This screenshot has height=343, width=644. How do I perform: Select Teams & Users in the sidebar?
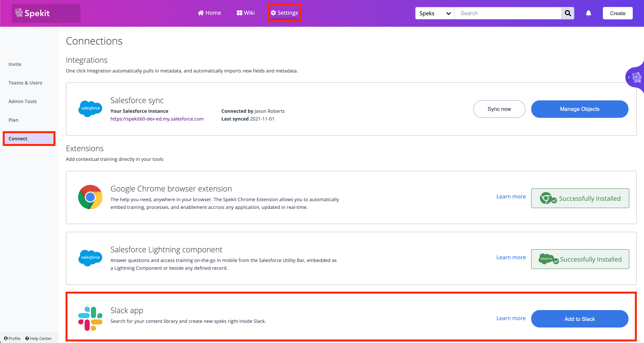(x=25, y=83)
